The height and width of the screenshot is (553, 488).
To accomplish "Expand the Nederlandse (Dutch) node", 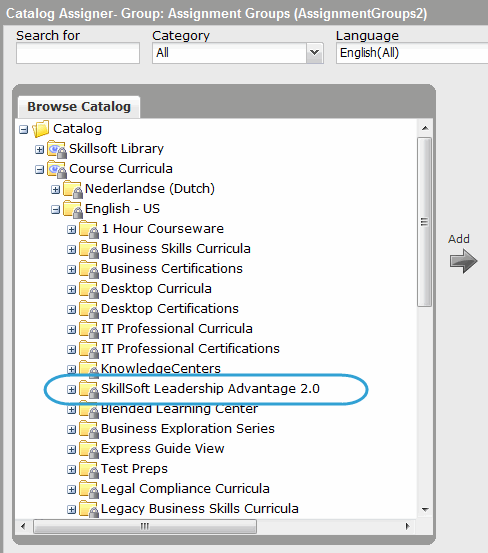I will pos(55,190).
